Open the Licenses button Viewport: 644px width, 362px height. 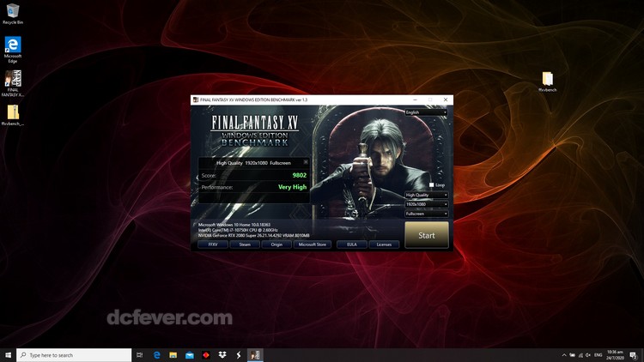point(384,244)
